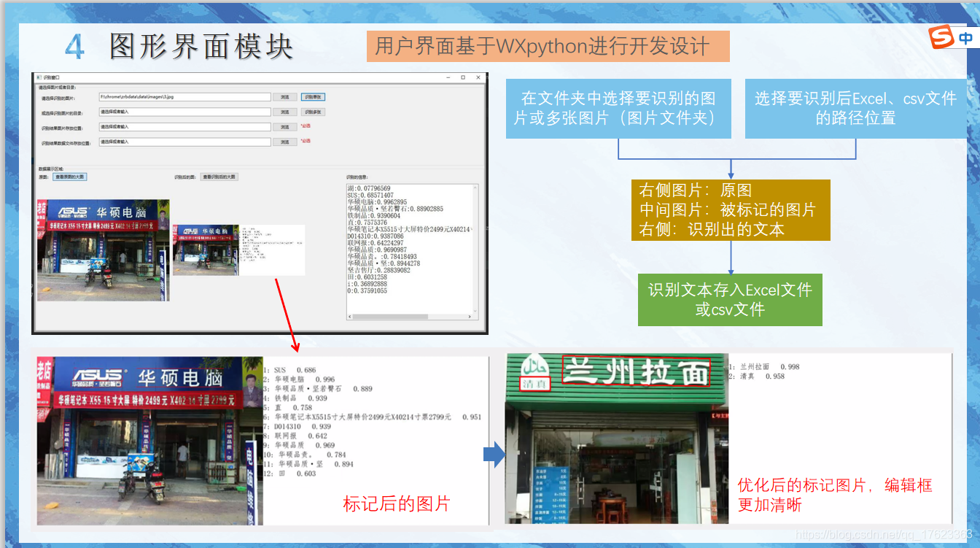Click 浏览 beside the 或选择识别图片的目录 field
Viewport: 980px width, 548px height.
[x=285, y=112]
